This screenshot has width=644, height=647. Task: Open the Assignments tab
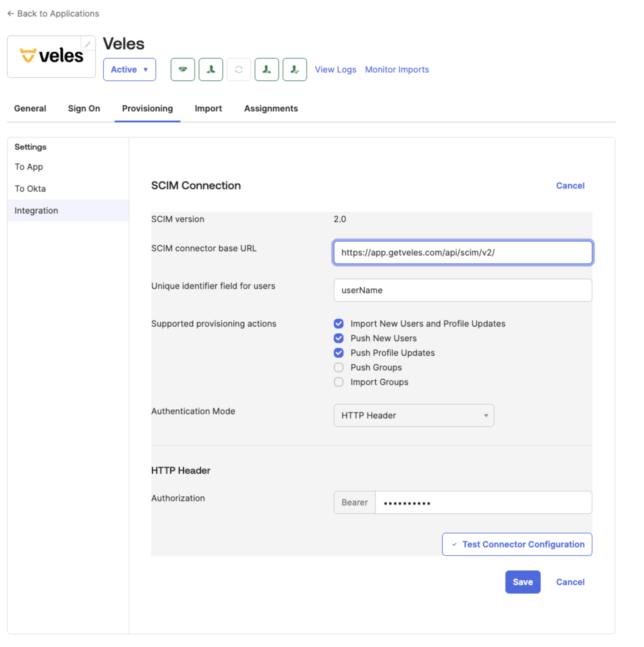(271, 108)
